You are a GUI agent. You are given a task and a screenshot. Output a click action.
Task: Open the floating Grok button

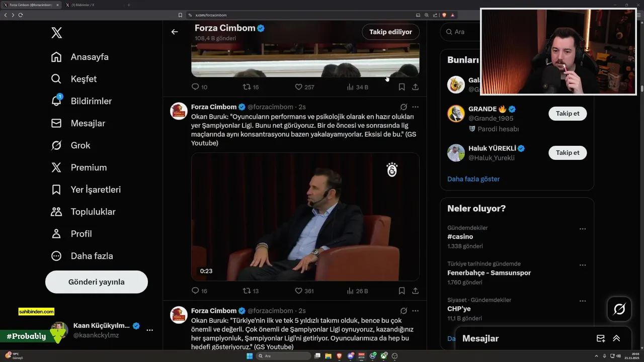(x=619, y=309)
